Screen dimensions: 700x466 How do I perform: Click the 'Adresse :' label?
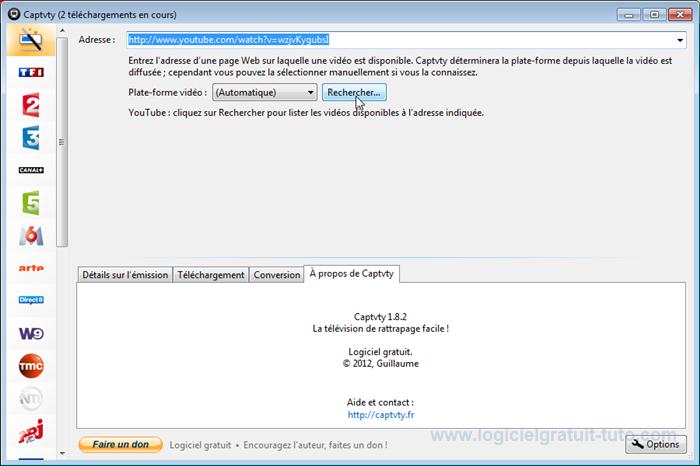96,40
